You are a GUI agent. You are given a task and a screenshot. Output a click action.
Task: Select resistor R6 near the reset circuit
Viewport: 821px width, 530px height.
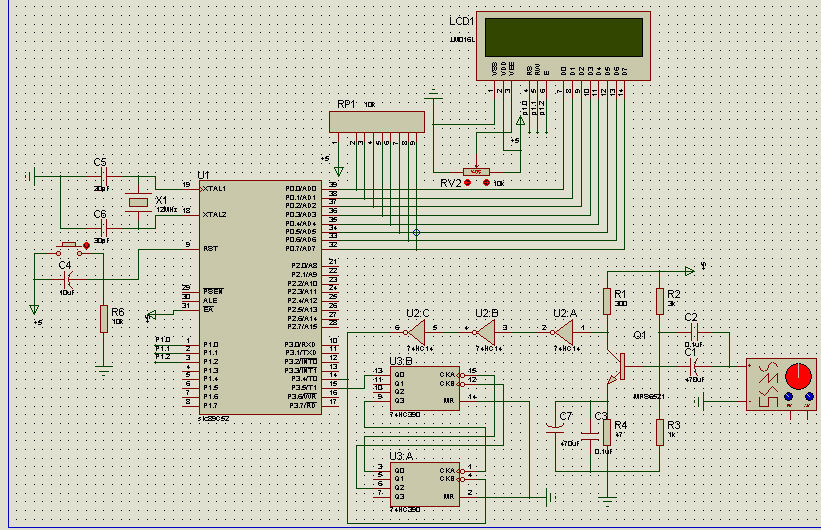click(104, 318)
